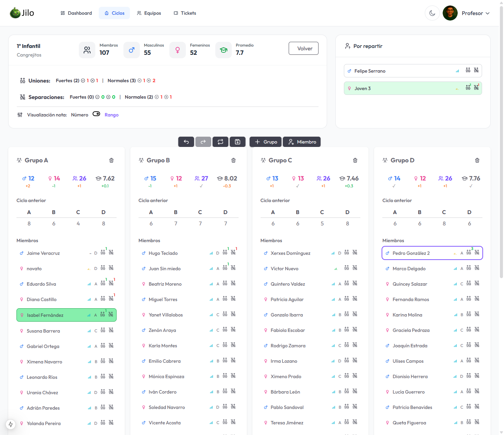Viewport: 504px width, 435px height.
Task: Click the save disk toolbar button
Action: tap(238, 142)
